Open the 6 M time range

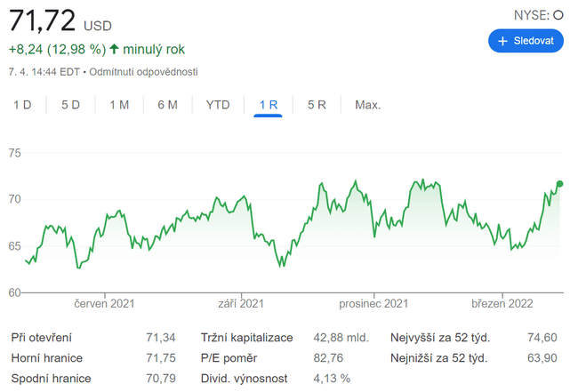pyautogui.click(x=167, y=105)
